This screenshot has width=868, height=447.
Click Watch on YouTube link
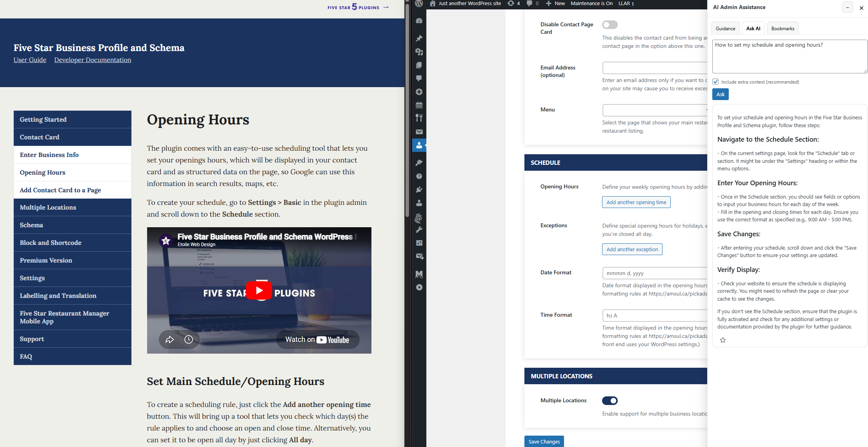[x=317, y=339]
